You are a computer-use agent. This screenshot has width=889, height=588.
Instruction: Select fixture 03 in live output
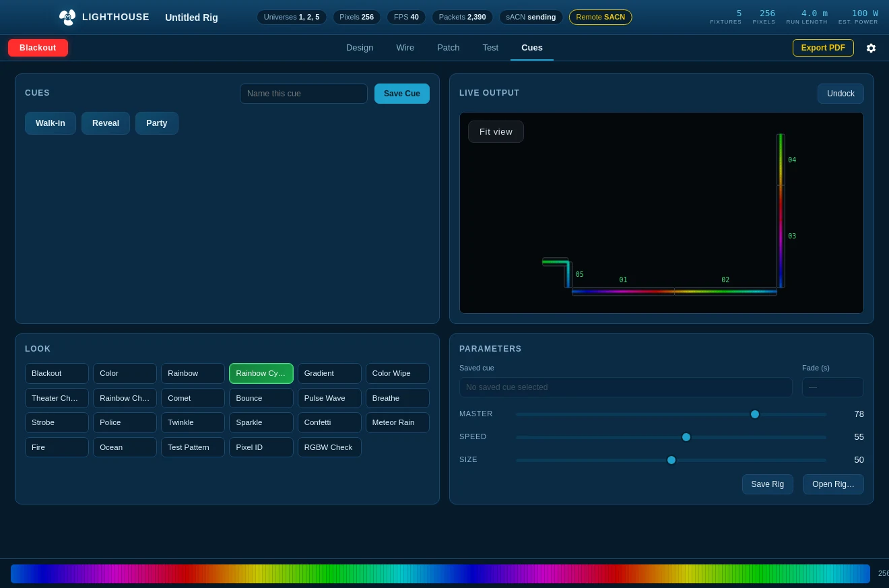pyautogui.click(x=781, y=236)
